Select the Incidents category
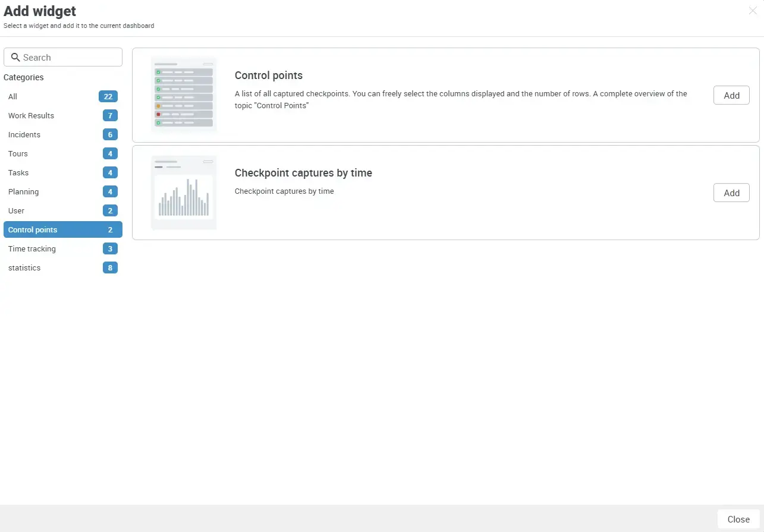This screenshot has width=764, height=532. coord(24,134)
